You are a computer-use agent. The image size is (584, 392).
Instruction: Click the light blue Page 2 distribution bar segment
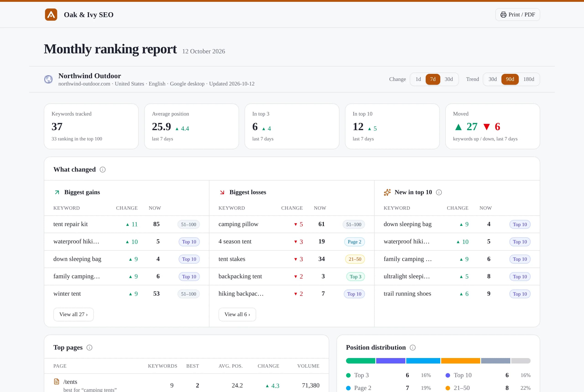(x=423, y=361)
